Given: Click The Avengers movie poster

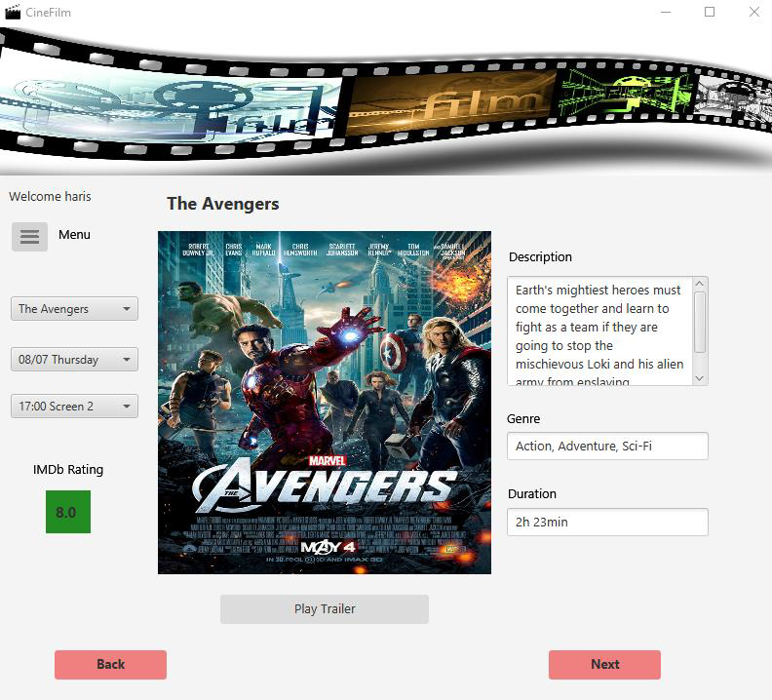Looking at the screenshot, I should 325,403.
